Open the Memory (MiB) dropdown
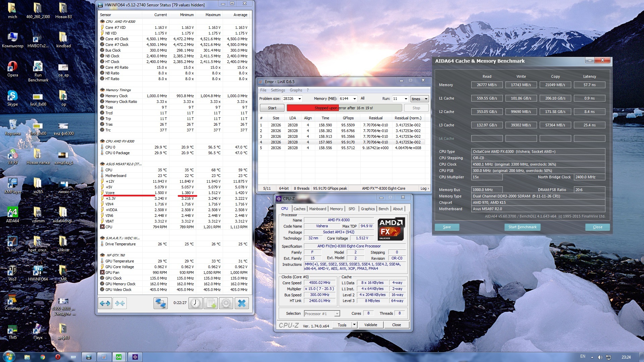 355,99
